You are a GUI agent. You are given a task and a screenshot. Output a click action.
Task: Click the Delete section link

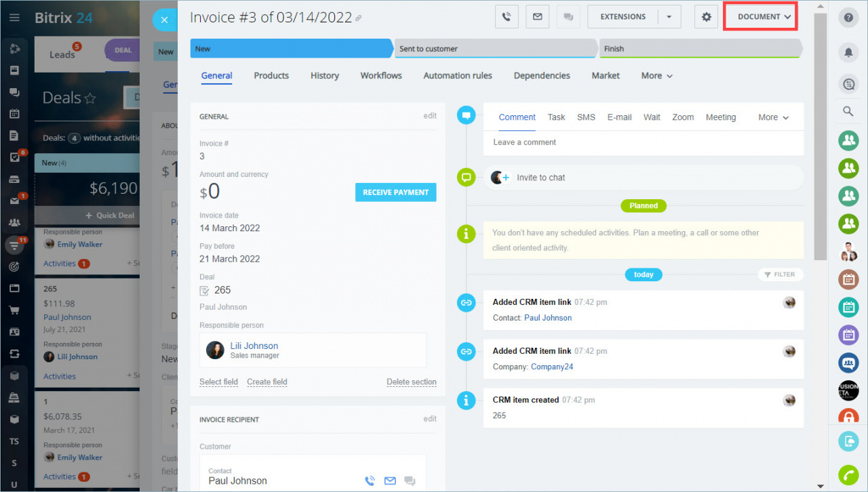(412, 382)
